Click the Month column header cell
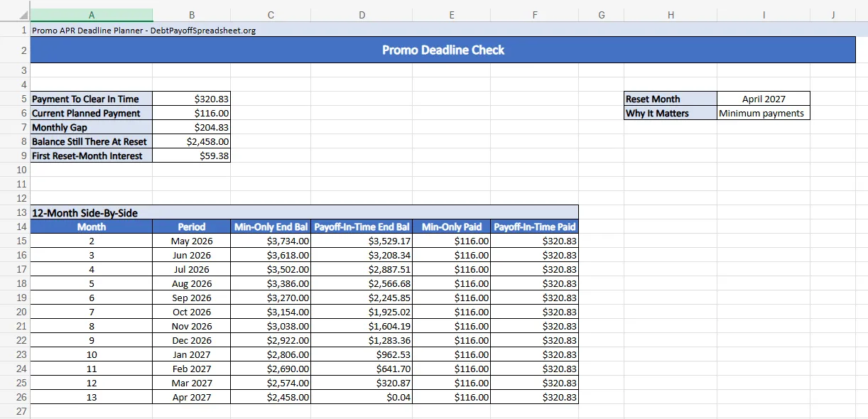This screenshot has height=419, width=868. pyautogui.click(x=91, y=227)
